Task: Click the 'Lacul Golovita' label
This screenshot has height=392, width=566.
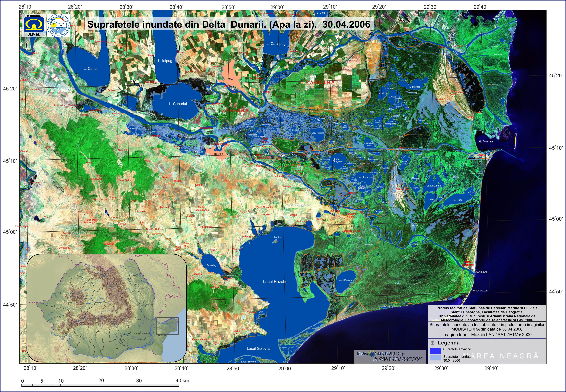Action: (x=259, y=348)
